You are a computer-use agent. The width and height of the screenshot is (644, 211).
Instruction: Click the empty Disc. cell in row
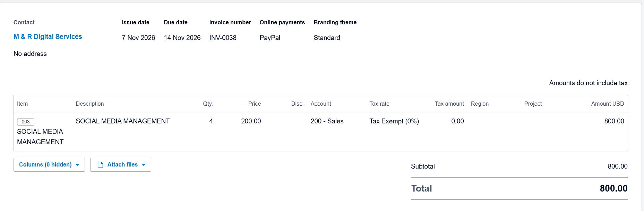coord(286,132)
